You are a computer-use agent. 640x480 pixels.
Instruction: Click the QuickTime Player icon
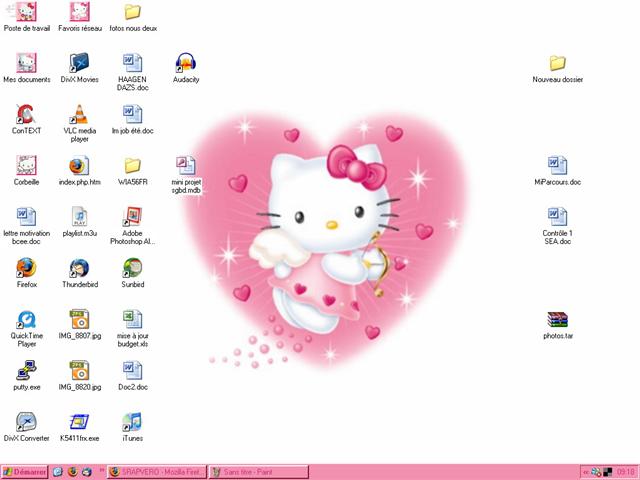coord(26,320)
